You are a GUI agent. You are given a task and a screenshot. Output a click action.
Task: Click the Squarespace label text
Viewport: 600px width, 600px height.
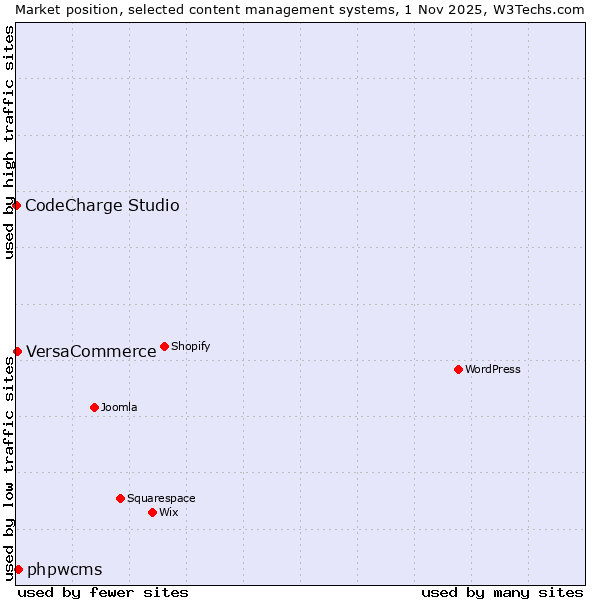click(x=161, y=498)
